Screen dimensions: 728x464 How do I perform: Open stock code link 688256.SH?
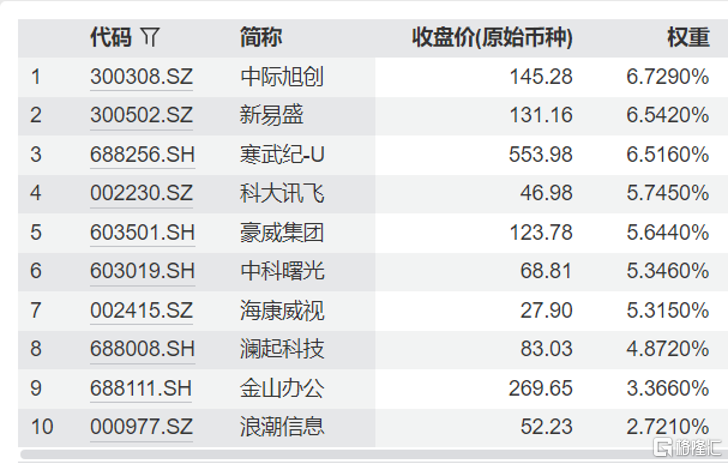142,155
